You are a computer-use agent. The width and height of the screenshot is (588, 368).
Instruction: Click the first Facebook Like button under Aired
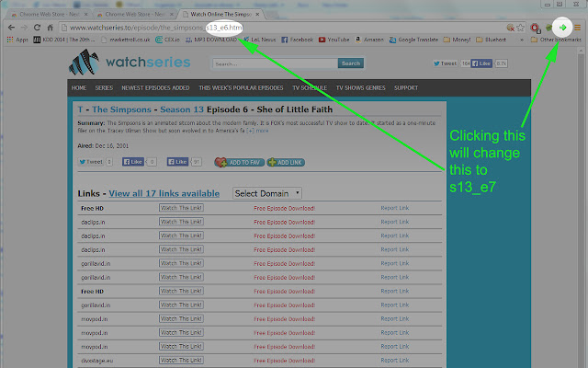pos(132,162)
